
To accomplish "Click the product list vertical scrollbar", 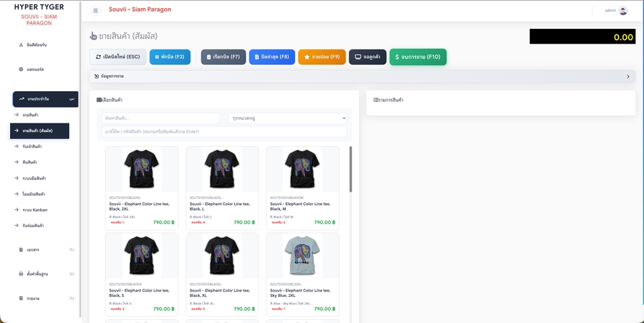I will click(x=351, y=169).
